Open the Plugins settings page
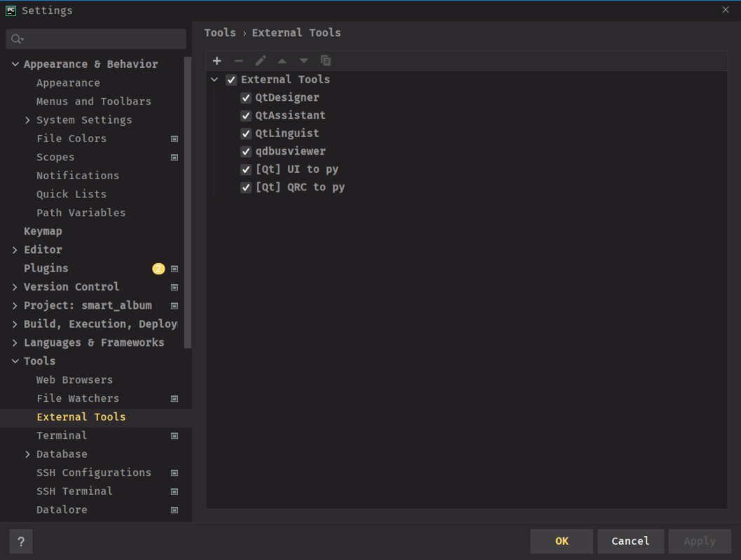This screenshot has width=741, height=560. [46, 268]
